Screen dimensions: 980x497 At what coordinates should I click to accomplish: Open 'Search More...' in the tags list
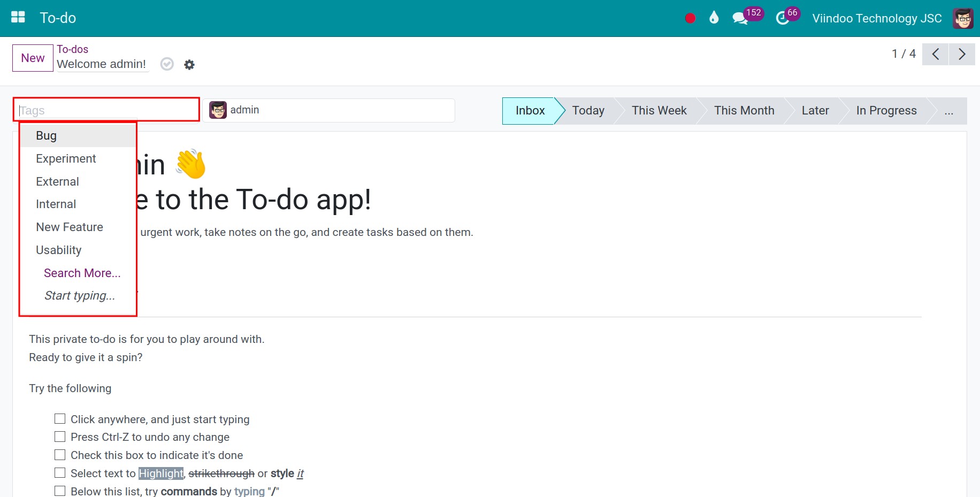click(x=81, y=273)
